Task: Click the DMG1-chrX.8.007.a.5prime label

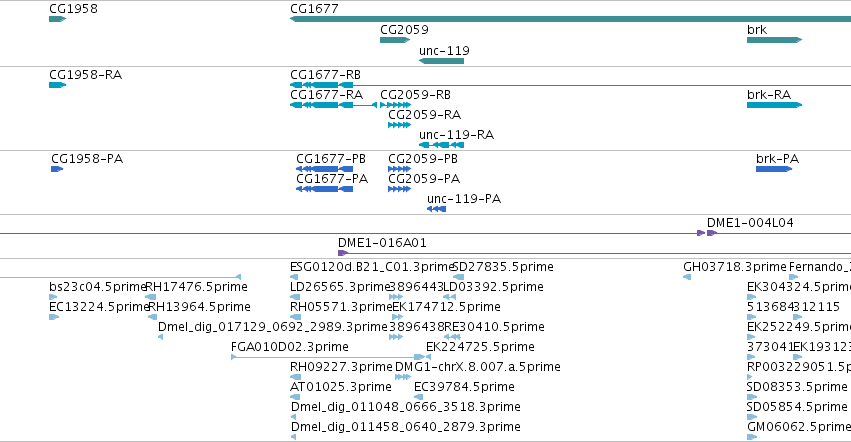Action: point(478,367)
